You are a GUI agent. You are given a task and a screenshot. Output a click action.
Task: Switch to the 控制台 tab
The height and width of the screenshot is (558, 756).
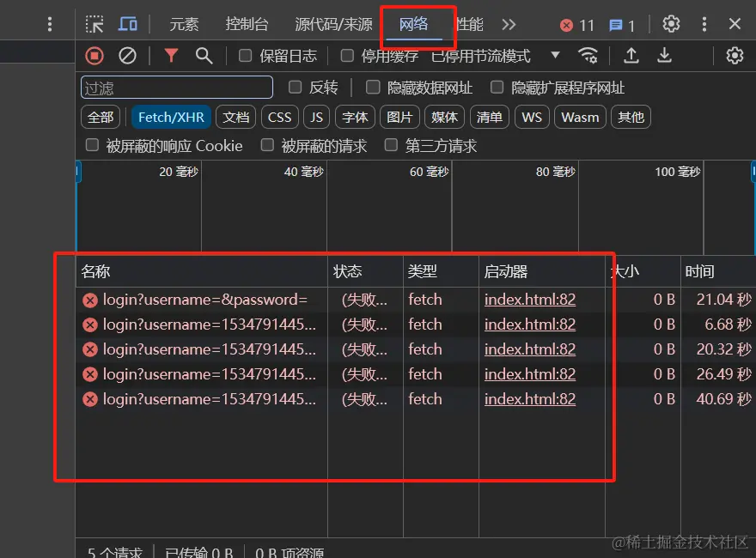(x=247, y=24)
